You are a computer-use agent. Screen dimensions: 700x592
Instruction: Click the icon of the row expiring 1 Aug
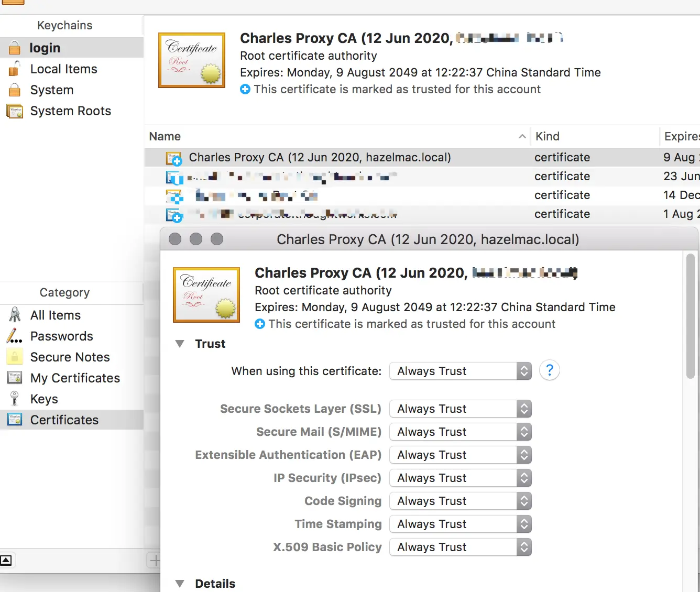coord(174,215)
